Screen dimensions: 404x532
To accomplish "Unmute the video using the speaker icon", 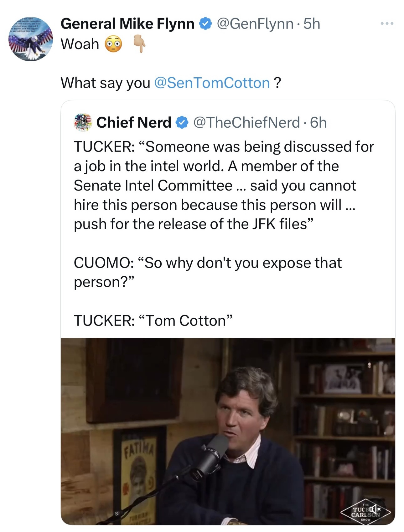I will coord(375,509).
